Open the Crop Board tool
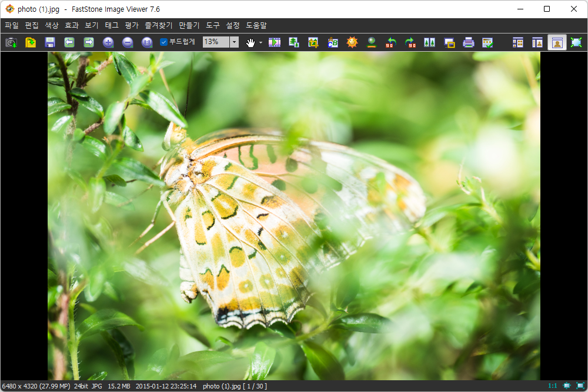The image size is (588, 392). (x=313, y=42)
